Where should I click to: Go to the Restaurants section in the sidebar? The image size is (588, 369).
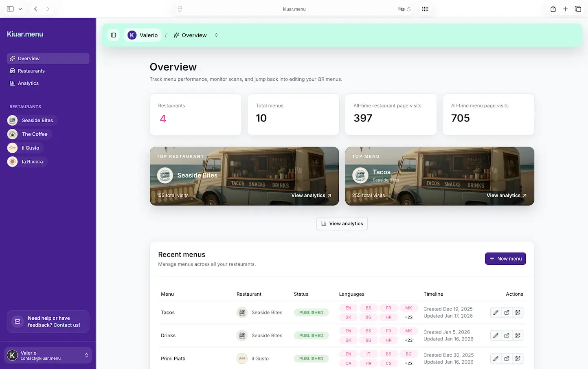pos(31,70)
